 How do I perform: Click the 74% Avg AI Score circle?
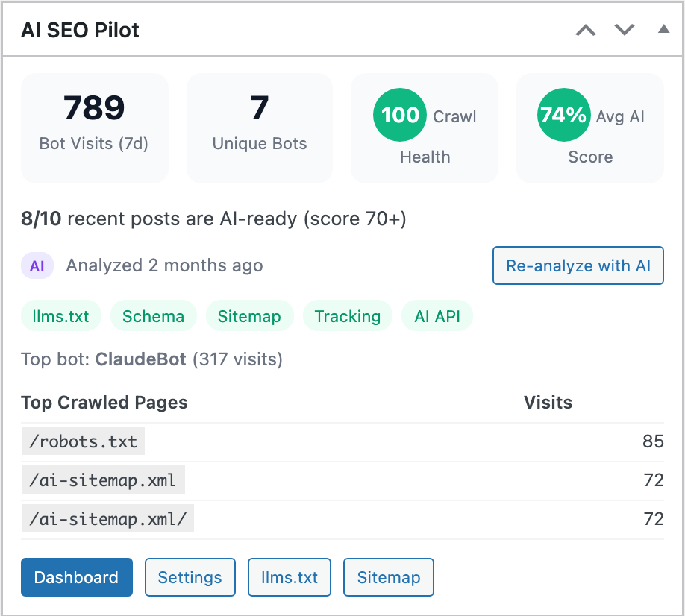(563, 115)
